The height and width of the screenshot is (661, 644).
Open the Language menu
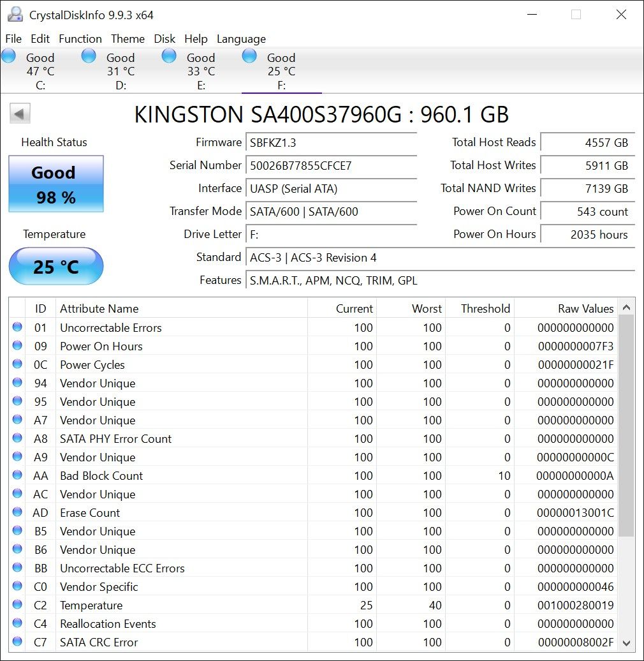242,39
